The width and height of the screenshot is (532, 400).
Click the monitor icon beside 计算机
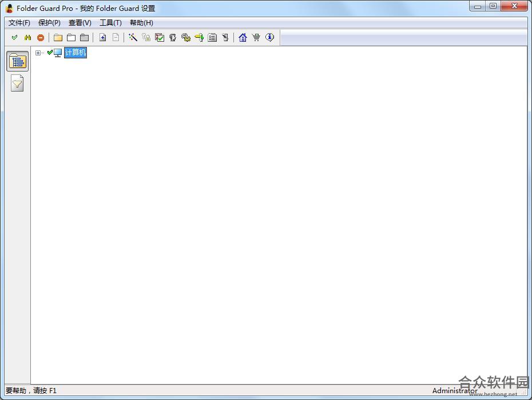58,53
